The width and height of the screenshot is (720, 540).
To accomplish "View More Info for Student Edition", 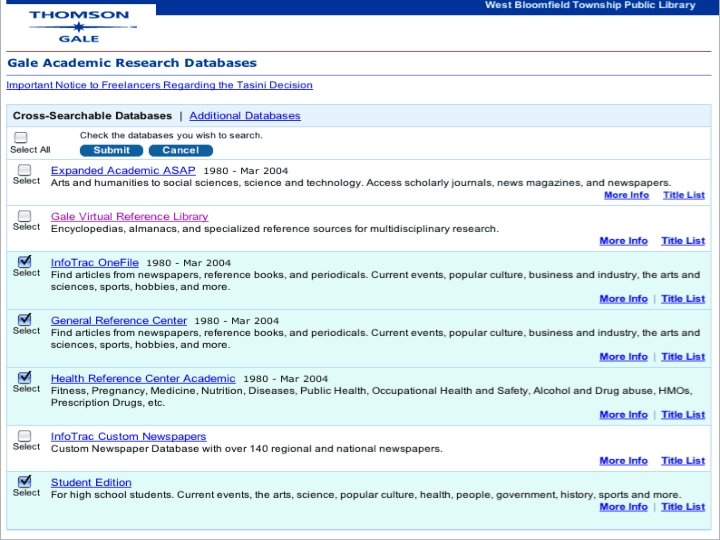I will pos(624,506).
